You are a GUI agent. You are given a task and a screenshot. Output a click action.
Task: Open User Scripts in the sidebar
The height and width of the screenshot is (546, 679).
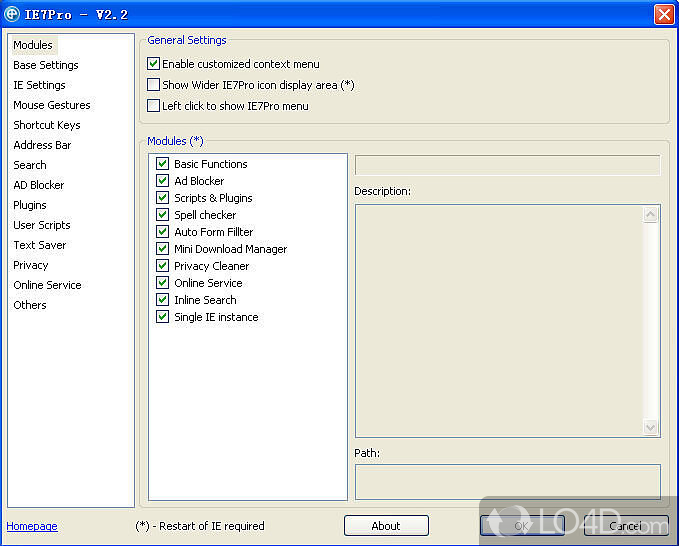(42, 225)
